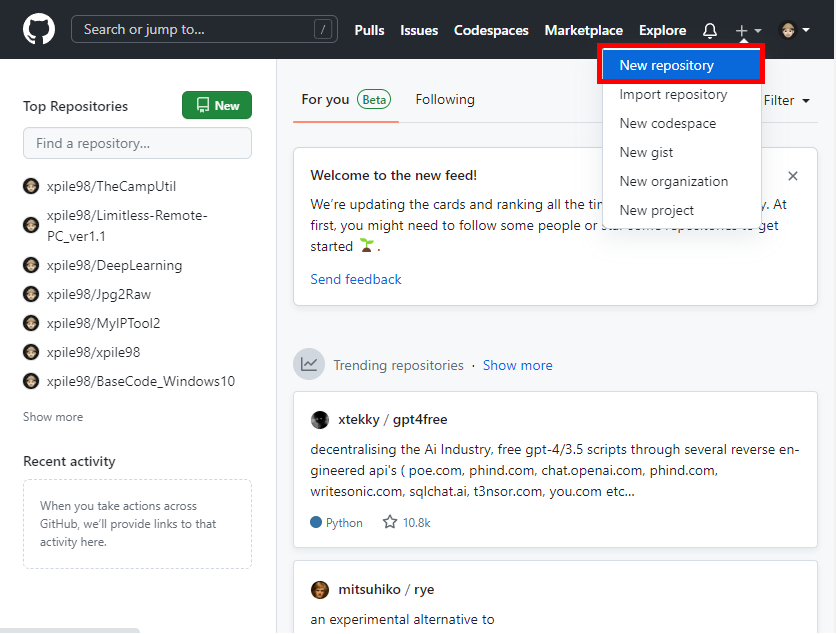
Task: Click avatar icon beside xpile98/xpile98
Action: point(31,352)
